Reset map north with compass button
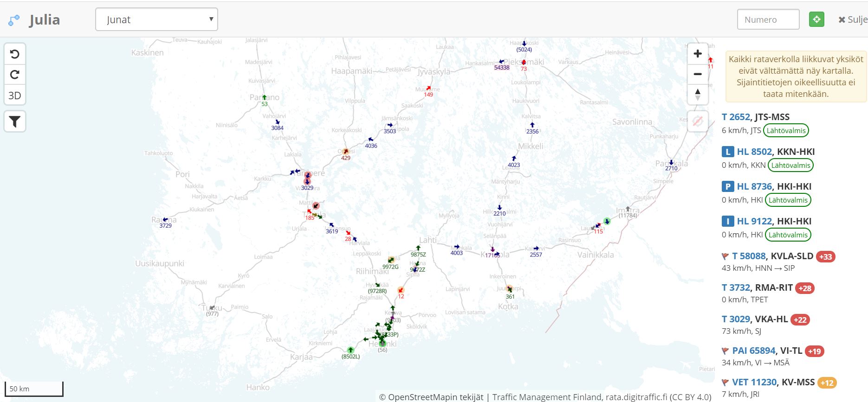This screenshot has width=868, height=402. pyautogui.click(x=697, y=95)
